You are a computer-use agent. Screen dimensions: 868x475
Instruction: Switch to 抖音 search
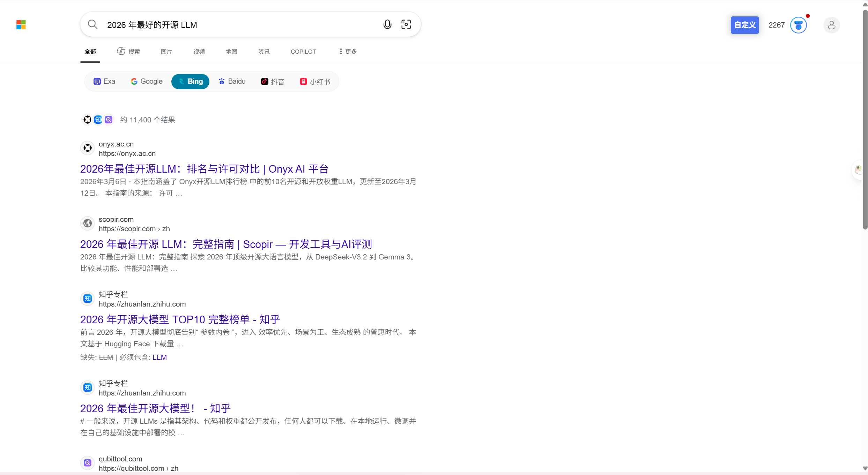pos(273,82)
